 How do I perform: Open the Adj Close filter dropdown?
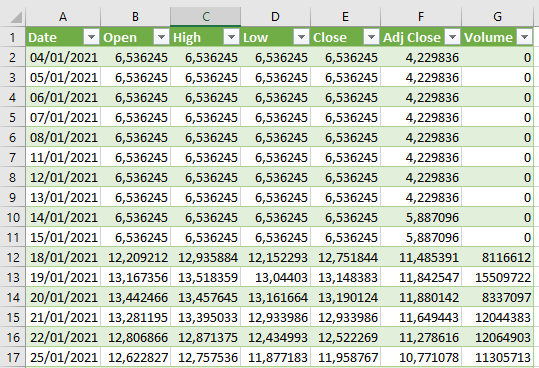[452, 37]
